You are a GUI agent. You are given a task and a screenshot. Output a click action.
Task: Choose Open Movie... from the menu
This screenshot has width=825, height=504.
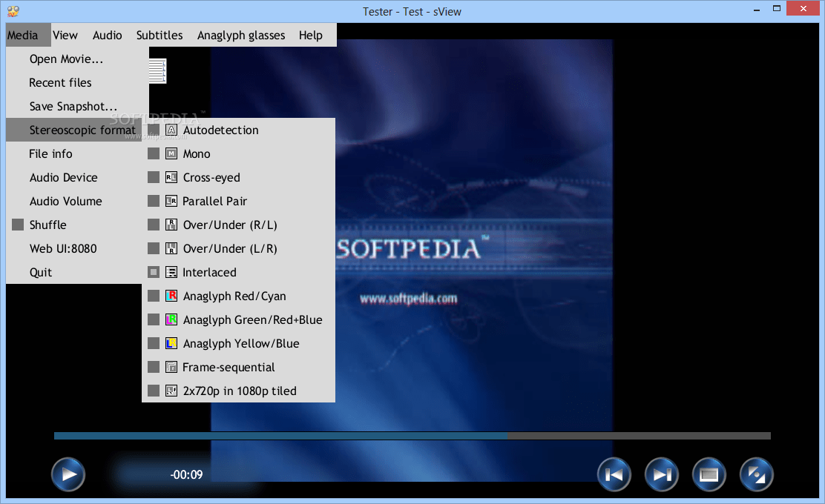[77, 59]
